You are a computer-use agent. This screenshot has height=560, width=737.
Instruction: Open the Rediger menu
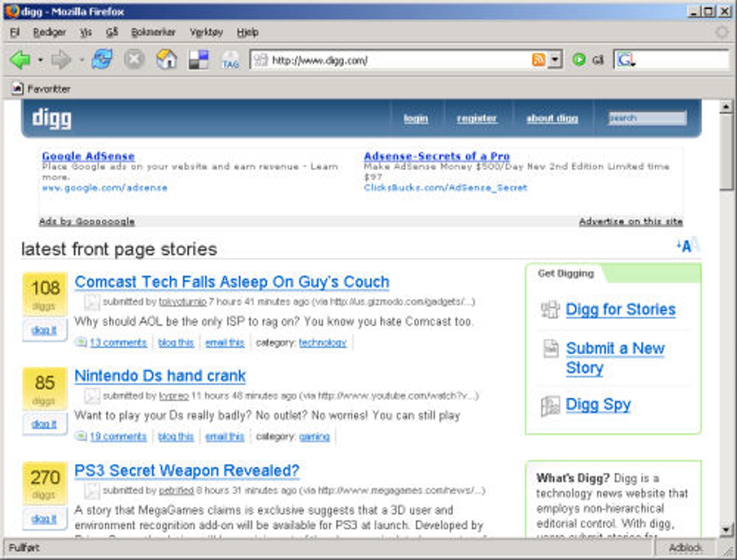(49, 32)
